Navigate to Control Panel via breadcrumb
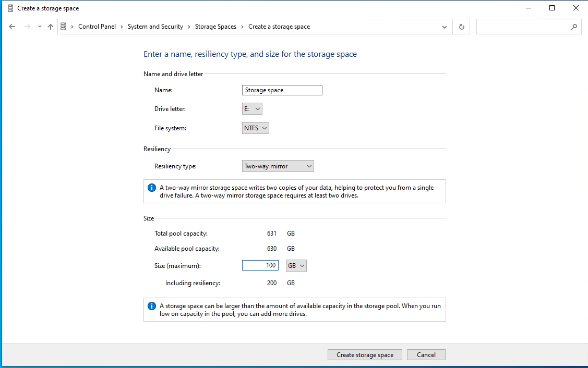Screen dimensions: 588x368 tap(97, 26)
